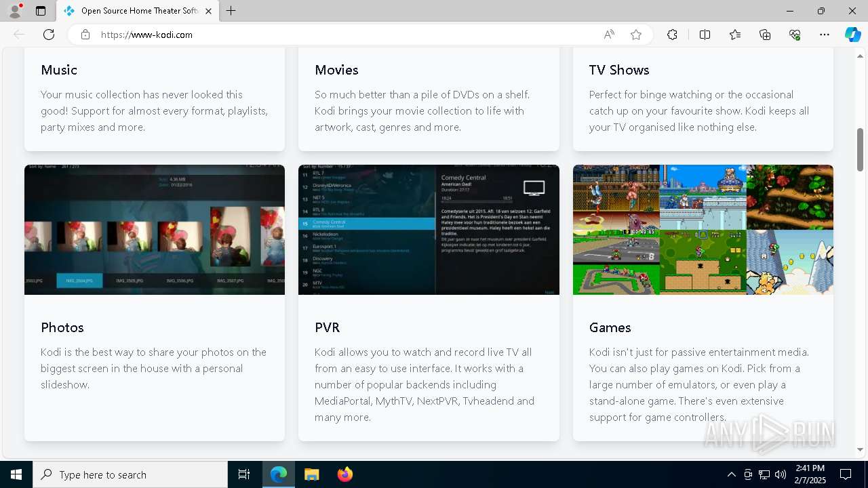View site information lock icon
Viewport: 868px width, 488px height.
point(85,35)
